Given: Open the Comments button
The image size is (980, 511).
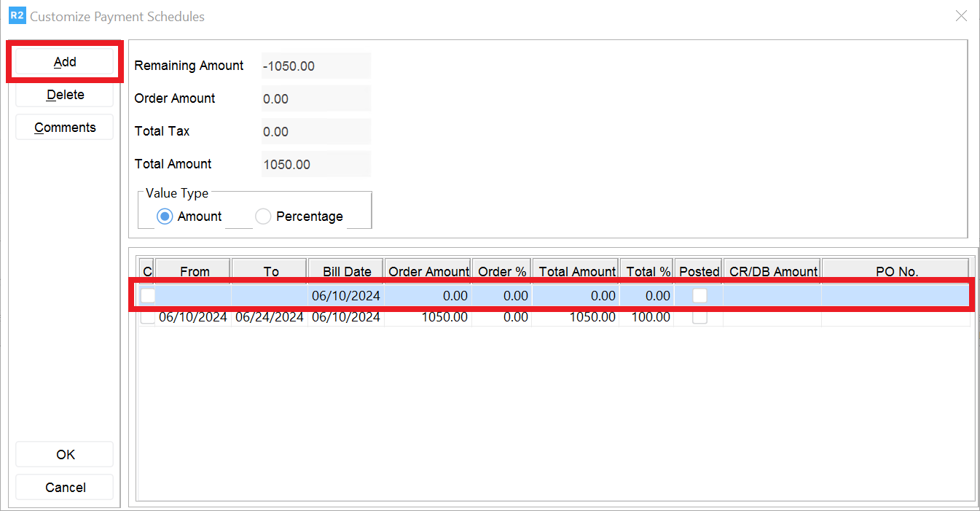Looking at the screenshot, I should (x=64, y=128).
